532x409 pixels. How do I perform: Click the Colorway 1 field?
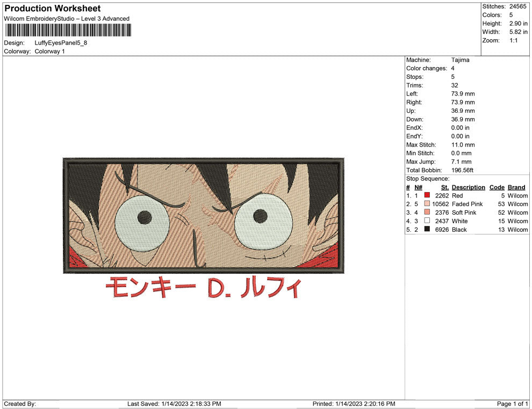click(50, 51)
